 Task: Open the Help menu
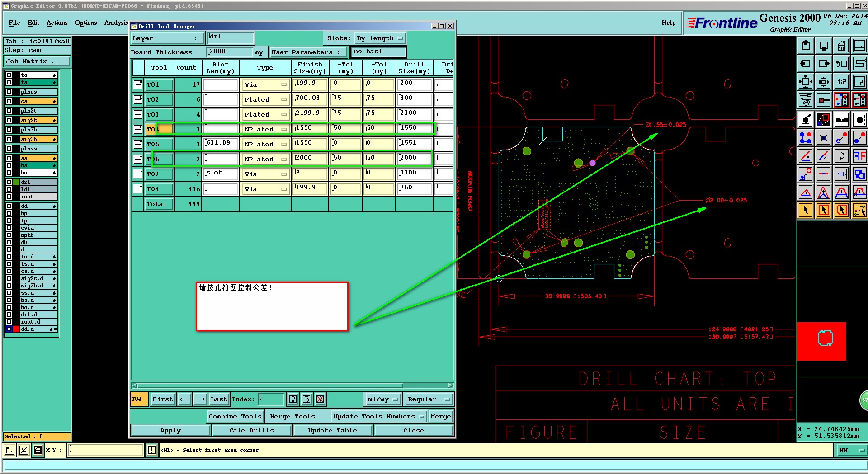point(669,23)
